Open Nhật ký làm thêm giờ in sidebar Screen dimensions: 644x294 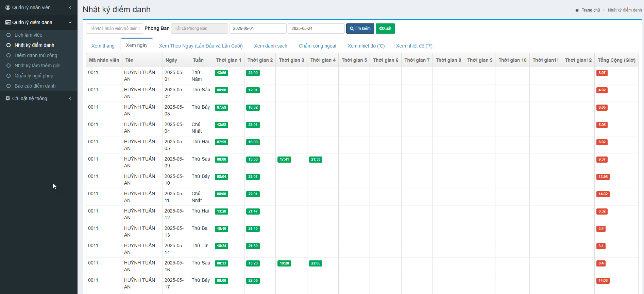[x=37, y=66]
